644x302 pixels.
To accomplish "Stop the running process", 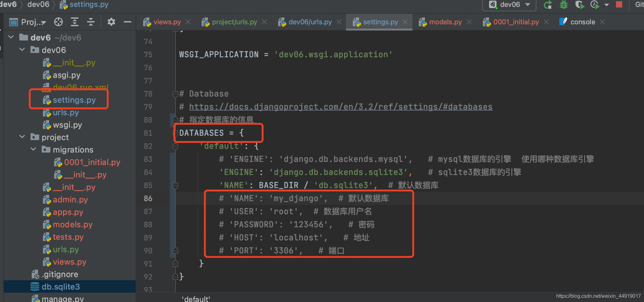I will (619, 4).
